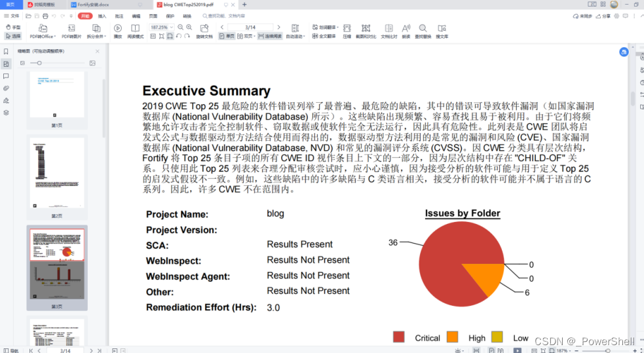Open the document compare (文档比对) tool

pos(388,31)
